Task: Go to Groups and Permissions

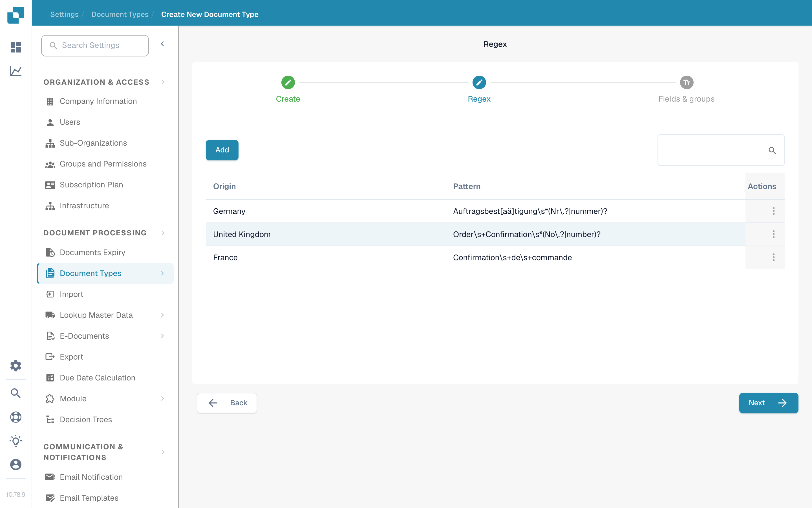Action: [105, 164]
